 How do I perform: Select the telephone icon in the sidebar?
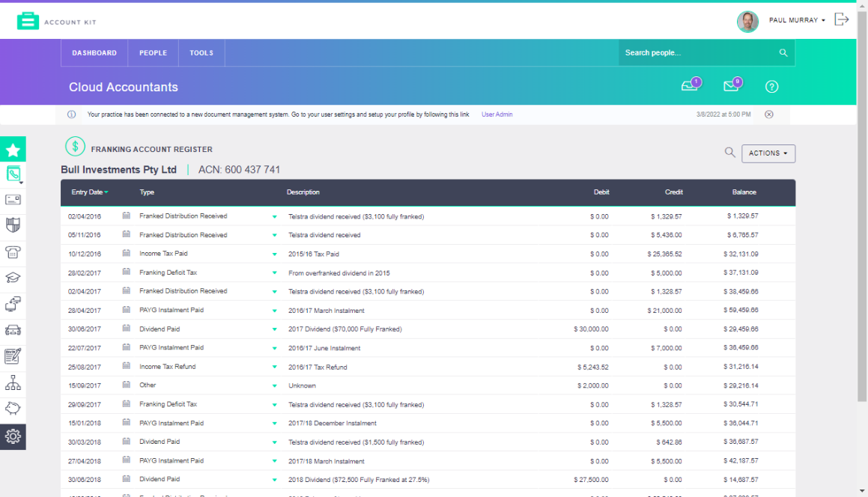click(x=13, y=252)
